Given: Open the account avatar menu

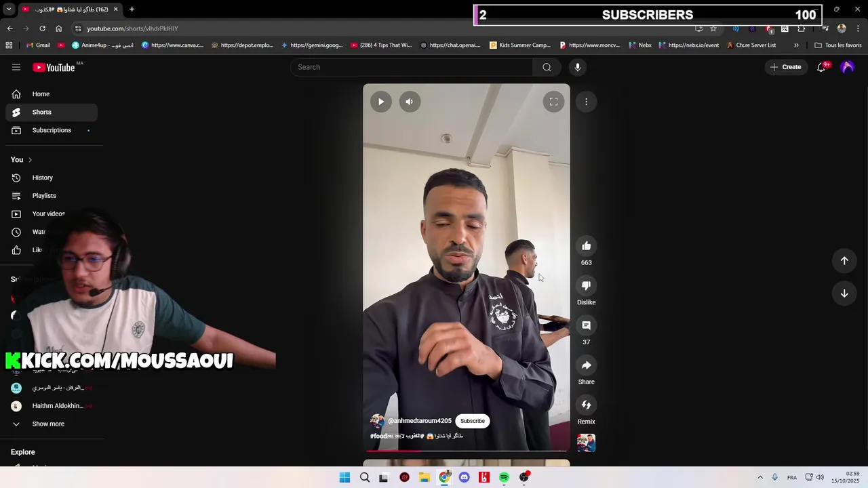Looking at the screenshot, I should (x=847, y=67).
